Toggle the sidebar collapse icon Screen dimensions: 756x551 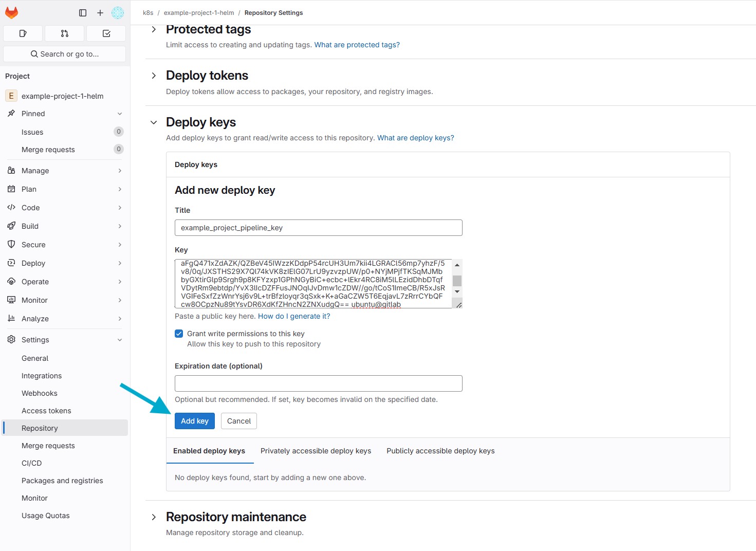tap(83, 13)
